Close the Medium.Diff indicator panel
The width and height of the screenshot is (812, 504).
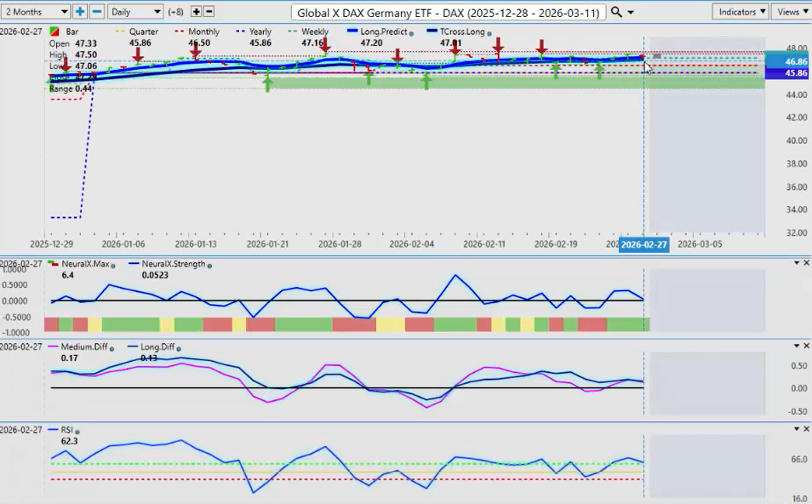point(806,346)
